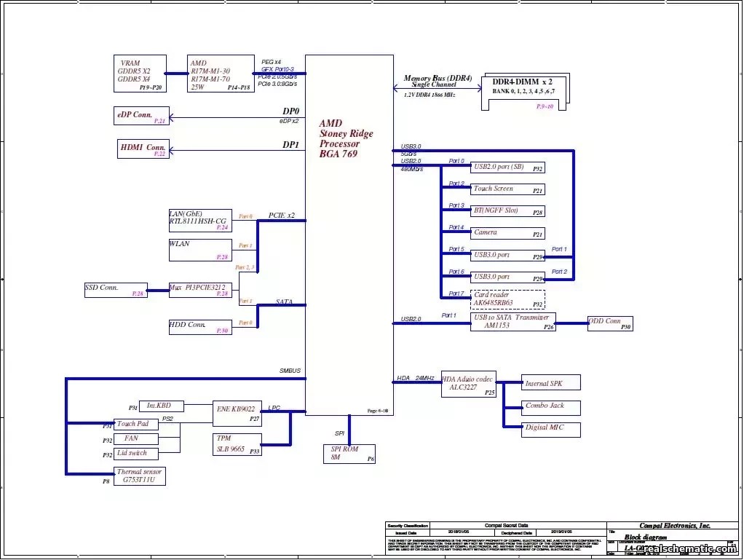
Task: Click the HDA Audio codec ALC3227 block
Action: pyautogui.click(x=468, y=384)
